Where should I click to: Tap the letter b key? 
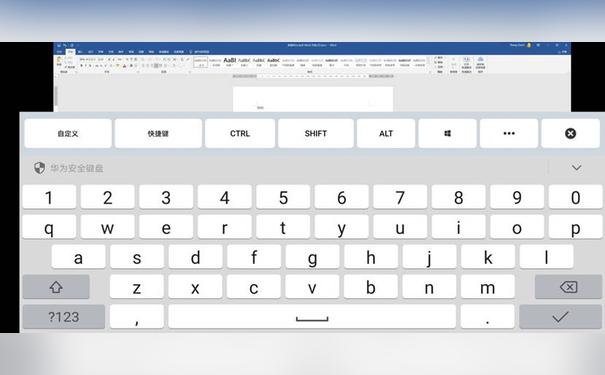(x=370, y=287)
